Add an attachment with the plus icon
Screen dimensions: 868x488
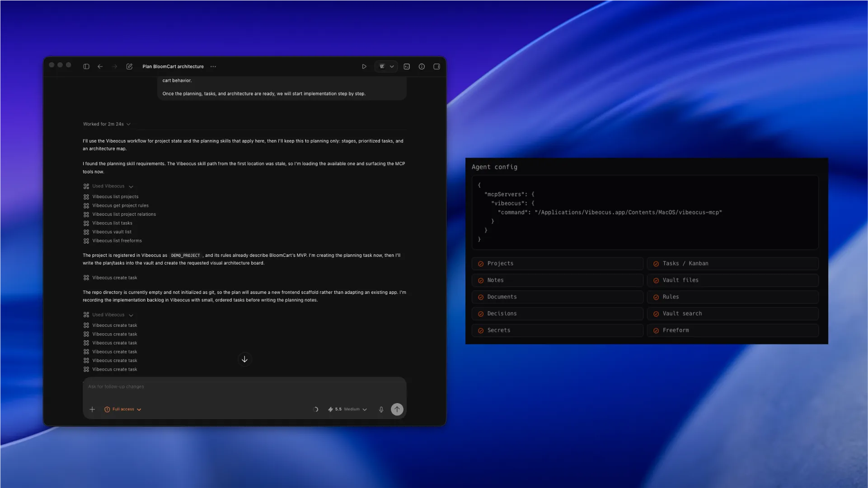point(92,409)
